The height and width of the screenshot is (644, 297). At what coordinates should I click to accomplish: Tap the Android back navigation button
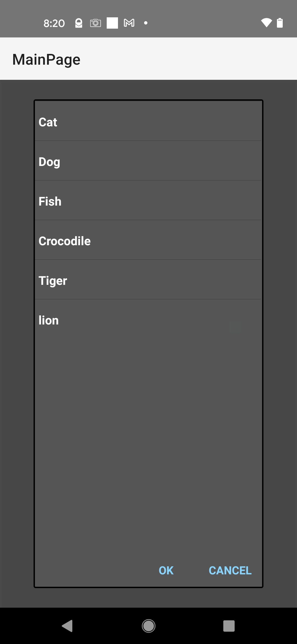click(x=67, y=626)
